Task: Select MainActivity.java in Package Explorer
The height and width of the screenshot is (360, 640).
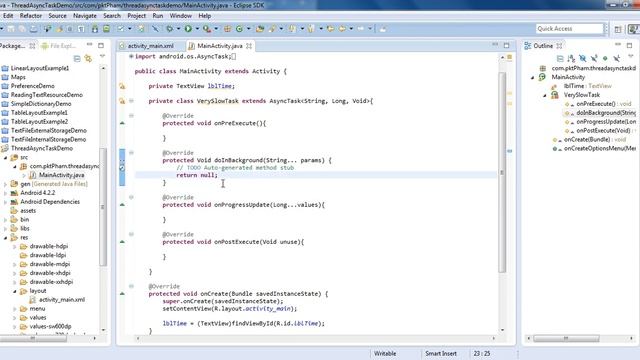Action: pos(62,175)
